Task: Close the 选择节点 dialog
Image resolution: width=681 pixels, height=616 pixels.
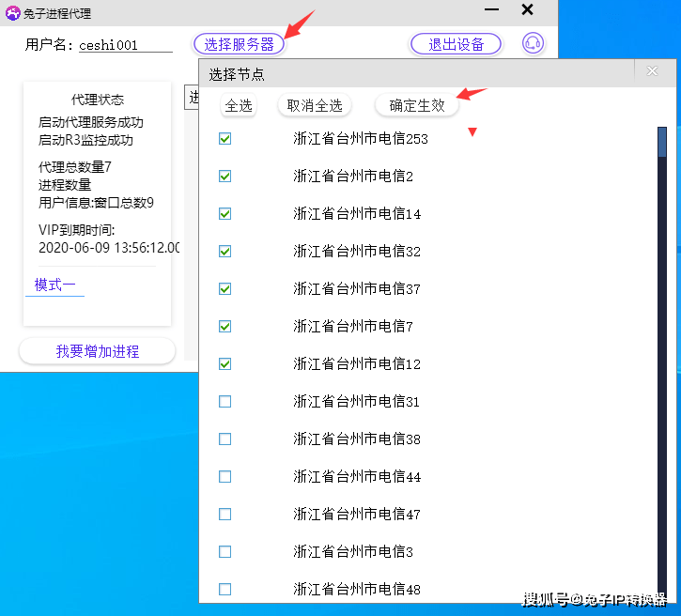Action: (x=652, y=71)
